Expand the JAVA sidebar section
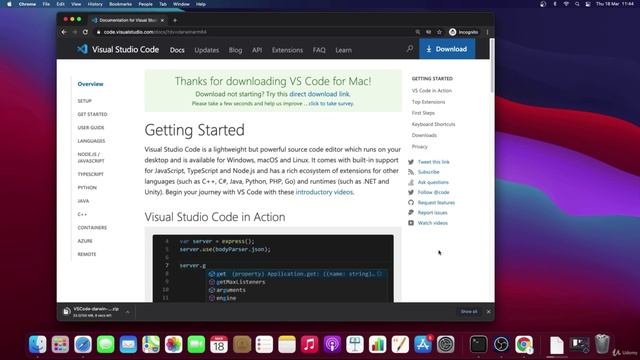This screenshot has width=640, height=360. click(x=83, y=201)
